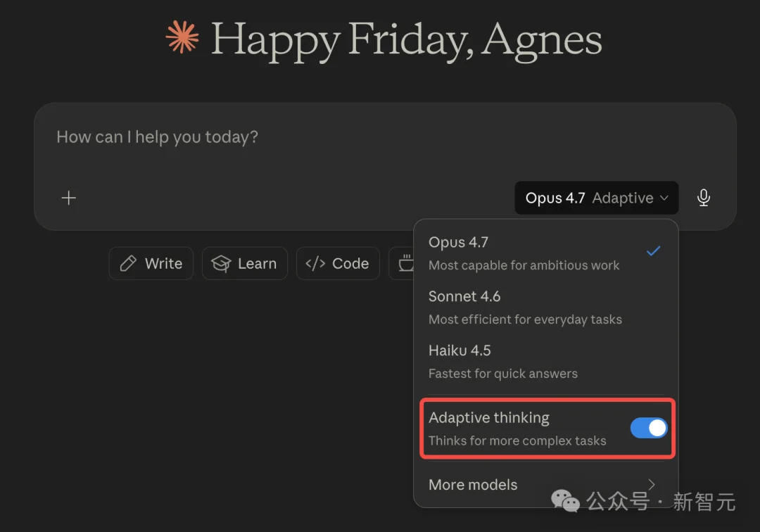760x532 pixels.
Task: Expand the More models submenu chevron
Action: point(652,484)
